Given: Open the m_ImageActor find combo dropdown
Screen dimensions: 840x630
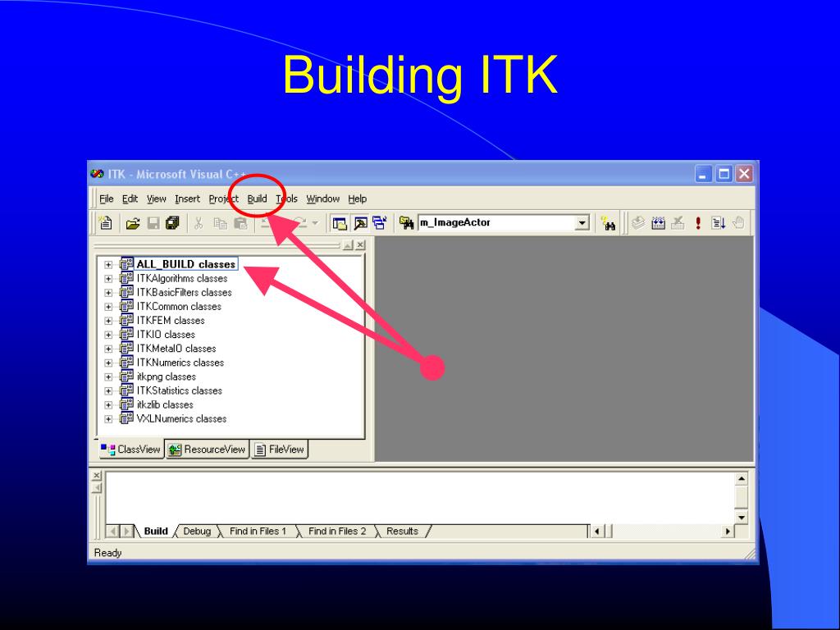Looking at the screenshot, I should tap(582, 223).
